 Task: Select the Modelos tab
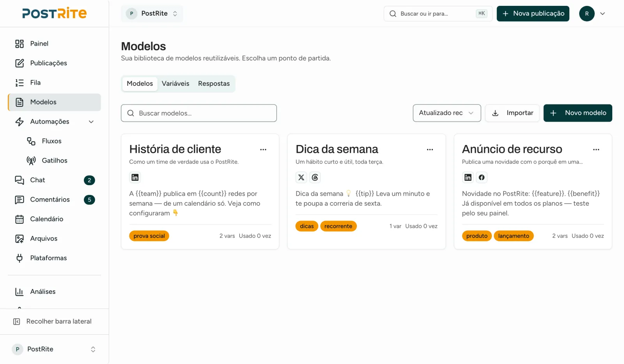pos(140,84)
